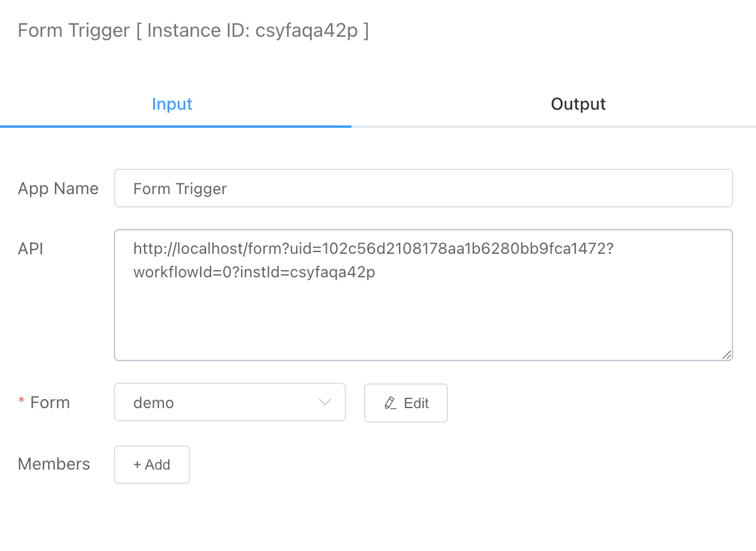
Task: Open the Form combo box showing demo
Action: 230,402
